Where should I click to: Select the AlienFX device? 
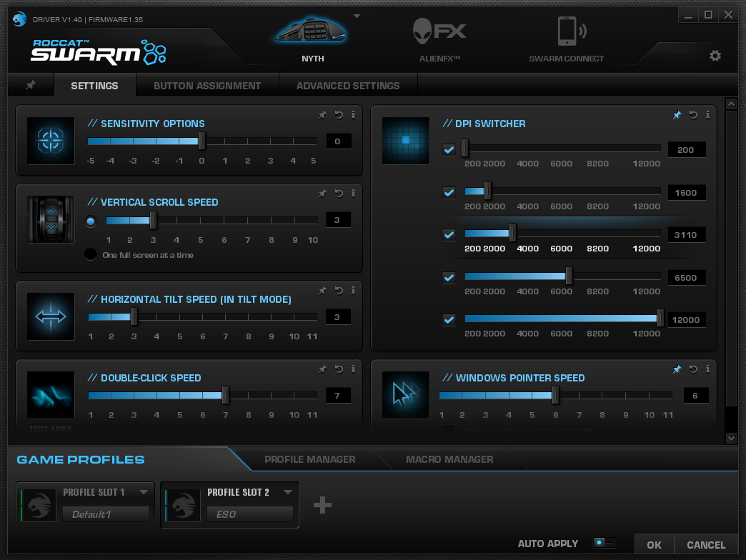(x=439, y=39)
